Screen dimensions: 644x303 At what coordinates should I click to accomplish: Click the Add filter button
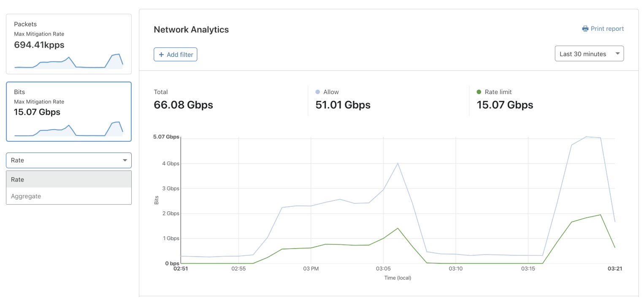pyautogui.click(x=176, y=54)
